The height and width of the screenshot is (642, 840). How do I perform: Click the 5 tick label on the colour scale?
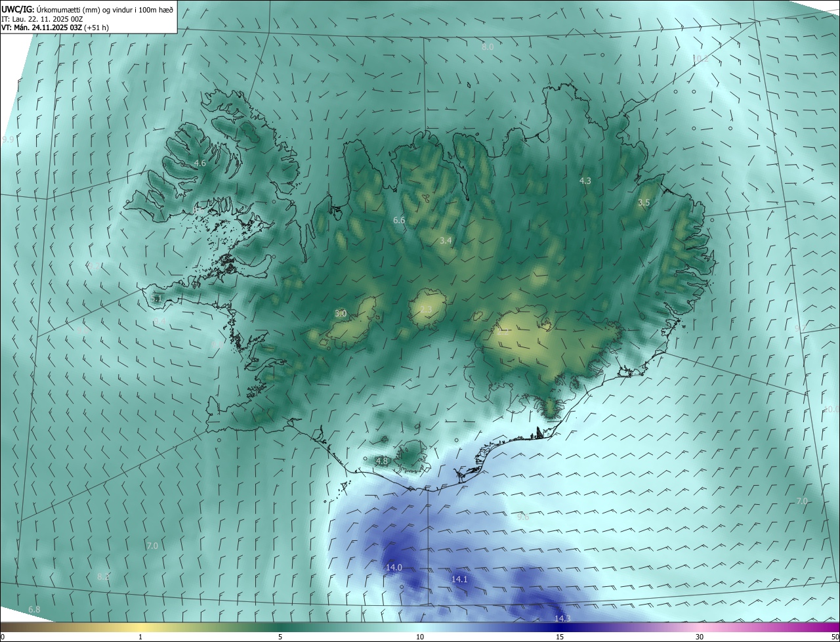pyautogui.click(x=280, y=637)
